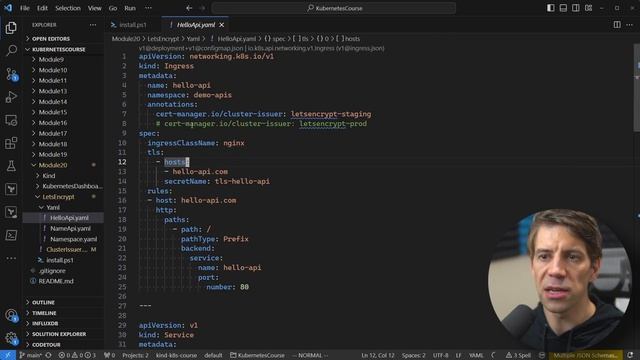640x360 pixels.
Task: Open the Testing flask icon
Action: coord(11,166)
